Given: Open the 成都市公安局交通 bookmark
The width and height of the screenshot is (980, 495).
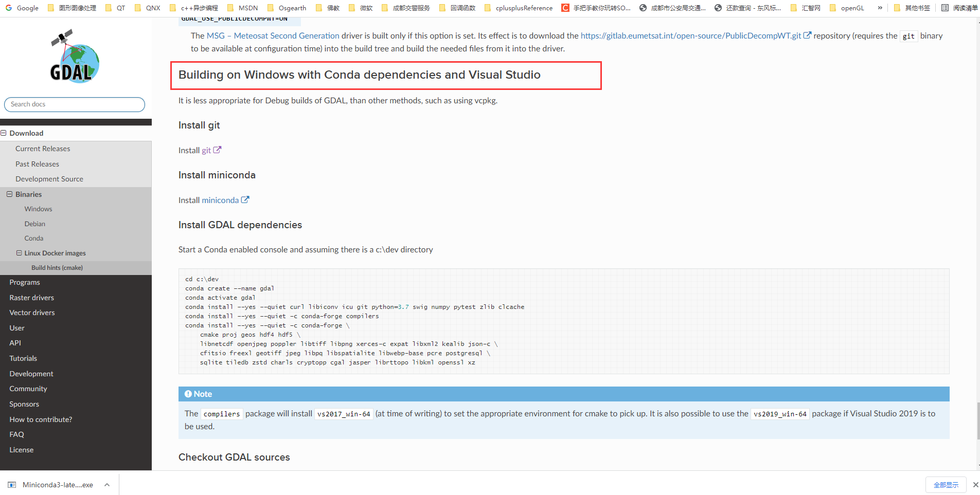Looking at the screenshot, I should click(x=672, y=8).
